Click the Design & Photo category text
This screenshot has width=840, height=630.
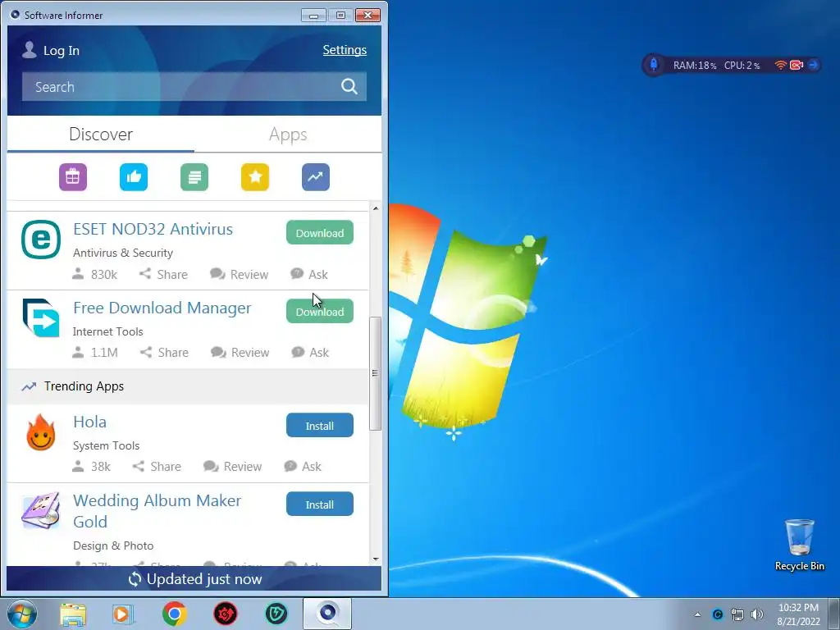113,546
